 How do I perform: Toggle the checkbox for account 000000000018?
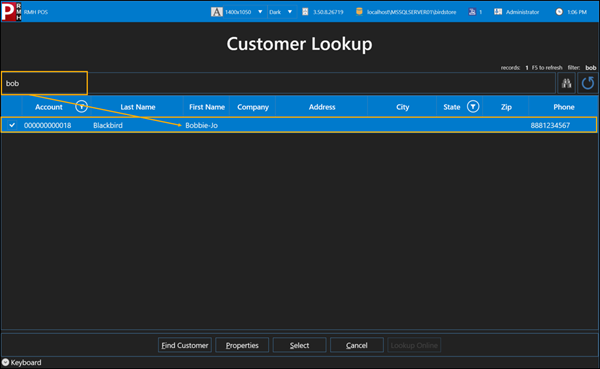click(x=12, y=125)
